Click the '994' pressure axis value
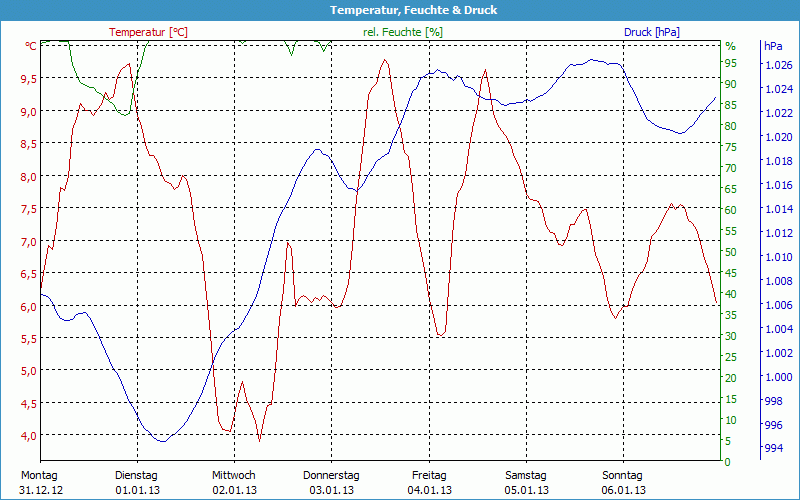 [x=772, y=448]
